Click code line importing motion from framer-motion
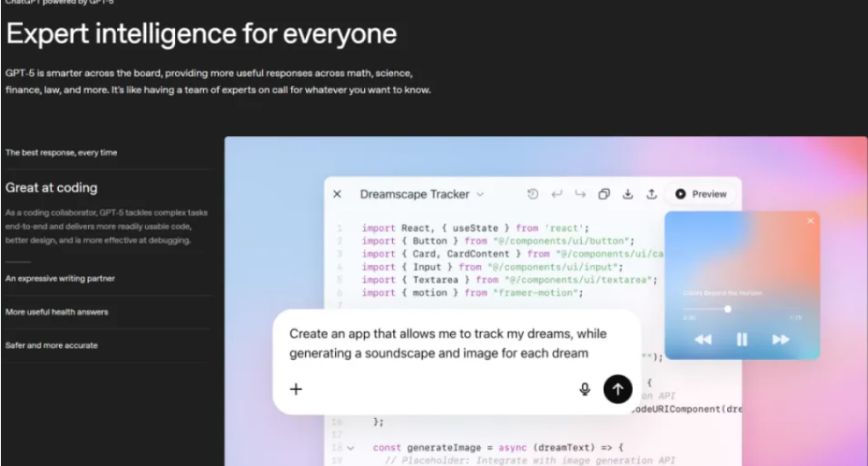 click(x=472, y=292)
